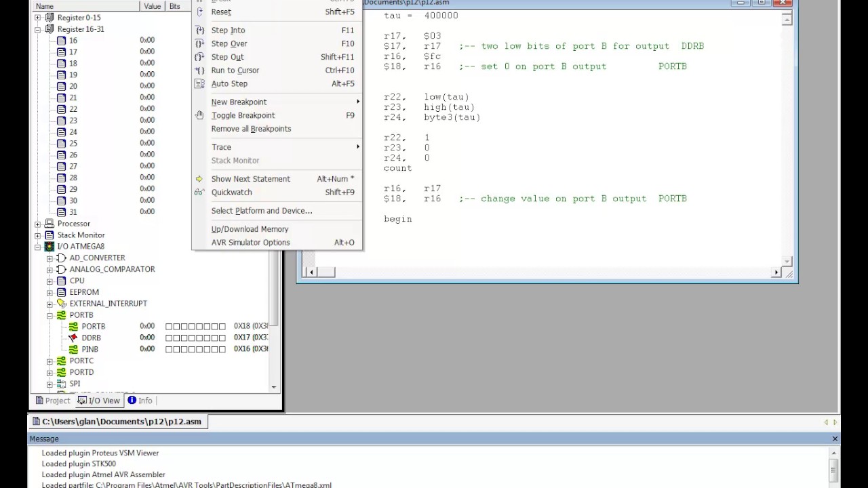Collapse the I/O ATMEGA8 tree node
This screenshot has height=488, width=868.
click(38, 246)
